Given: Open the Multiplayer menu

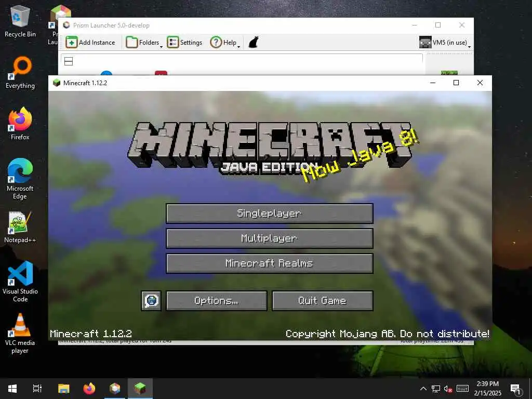Looking at the screenshot, I should [270, 238].
